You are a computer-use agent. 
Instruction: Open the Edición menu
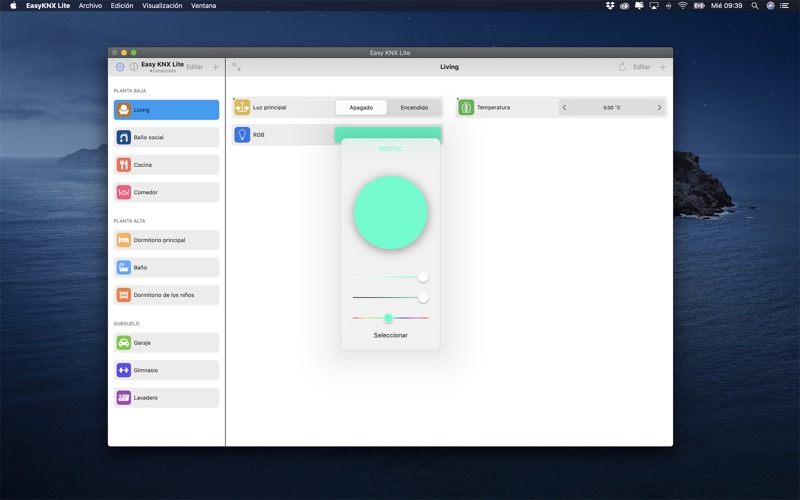tap(122, 6)
